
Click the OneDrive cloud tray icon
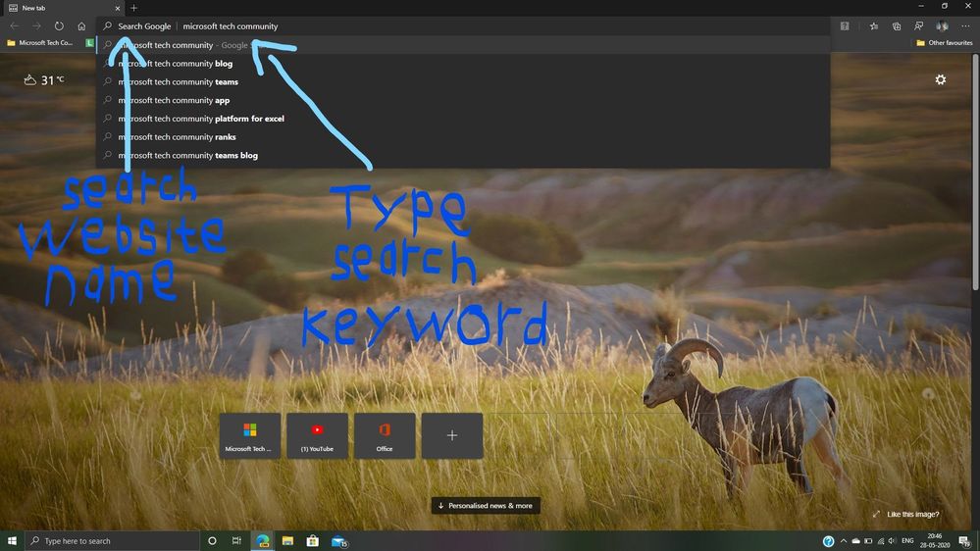click(855, 541)
